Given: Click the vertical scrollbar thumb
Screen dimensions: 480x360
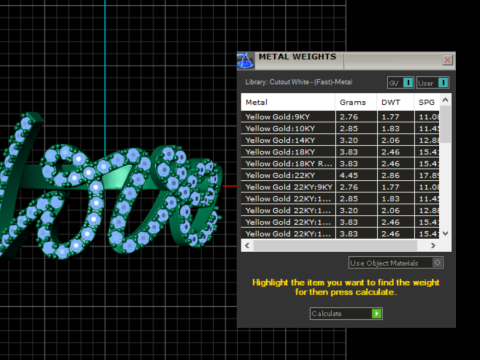Looking at the screenshot, I should click(x=446, y=124).
